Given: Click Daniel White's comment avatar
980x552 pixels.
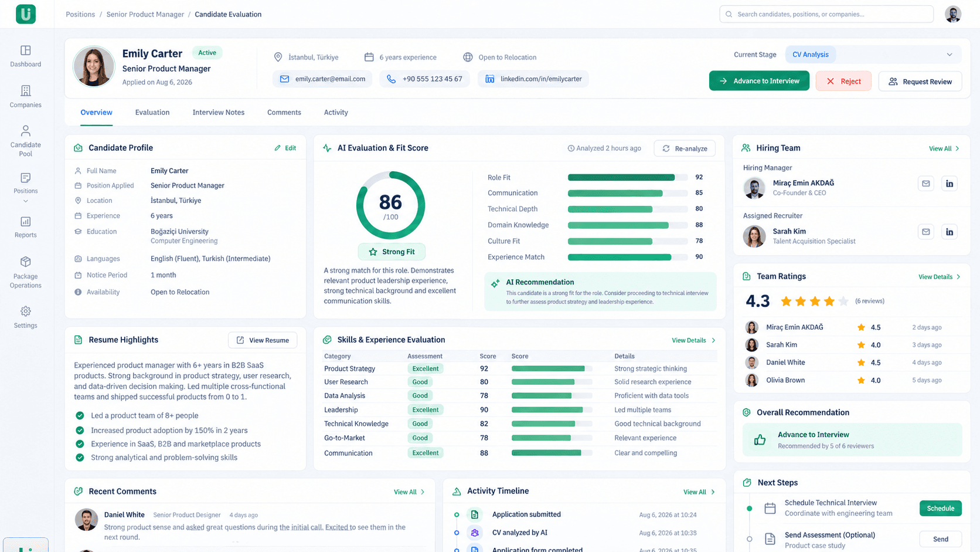Looking at the screenshot, I should pyautogui.click(x=86, y=520).
